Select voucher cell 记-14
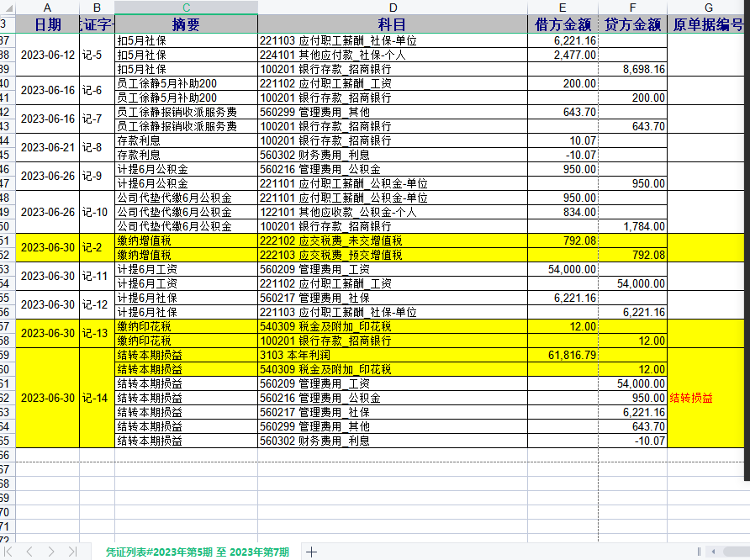 pos(97,398)
